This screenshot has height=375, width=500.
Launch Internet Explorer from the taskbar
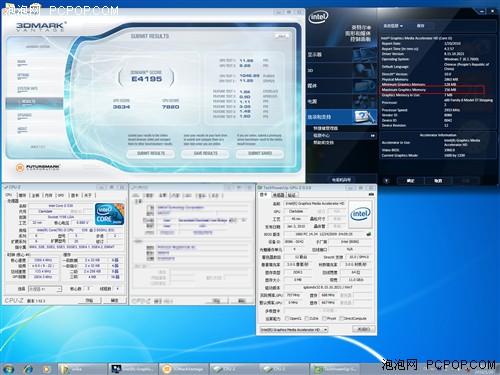29,369
